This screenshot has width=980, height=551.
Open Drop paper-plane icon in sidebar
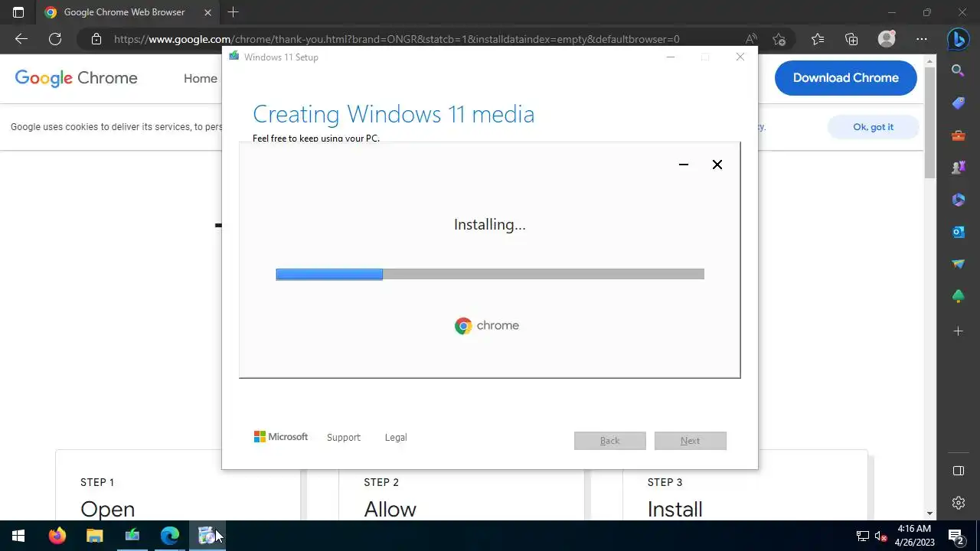point(958,264)
